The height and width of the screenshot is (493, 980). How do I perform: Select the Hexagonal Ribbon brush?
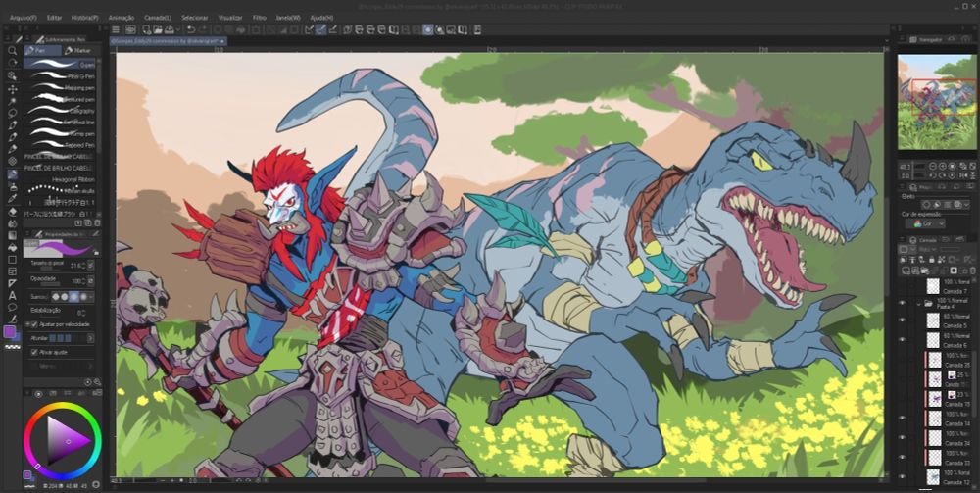pos(60,179)
